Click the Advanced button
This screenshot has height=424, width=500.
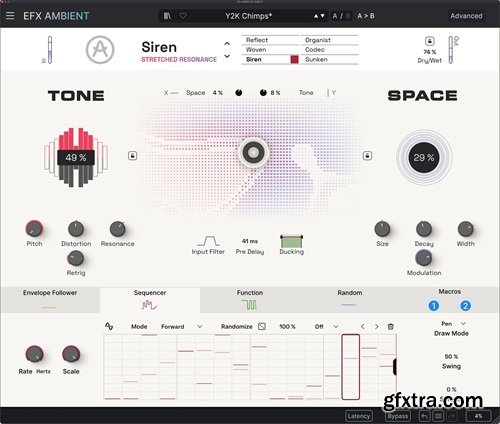pyautogui.click(x=466, y=16)
